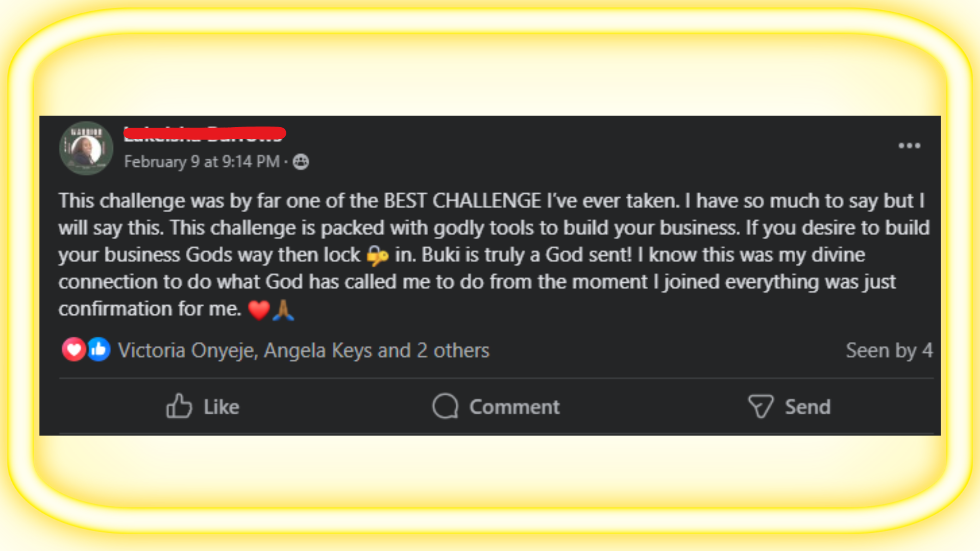Click the Send arrow icon
The image size is (980, 551).
tap(761, 407)
